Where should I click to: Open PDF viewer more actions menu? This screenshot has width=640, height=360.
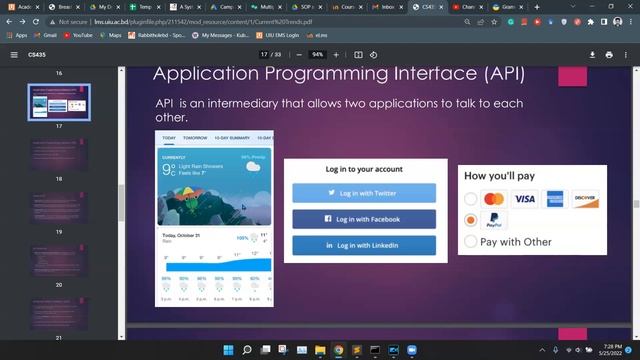pyautogui.click(x=626, y=55)
